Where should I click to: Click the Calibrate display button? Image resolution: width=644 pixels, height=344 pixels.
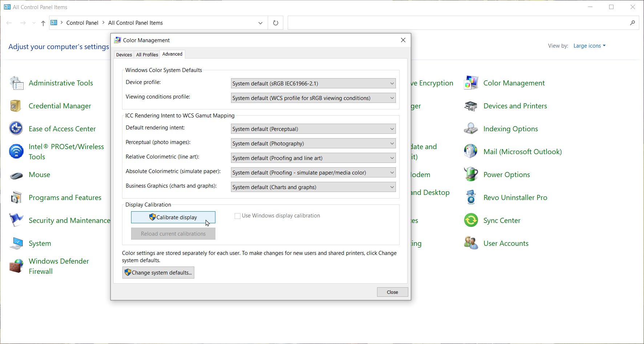[173, 217]
